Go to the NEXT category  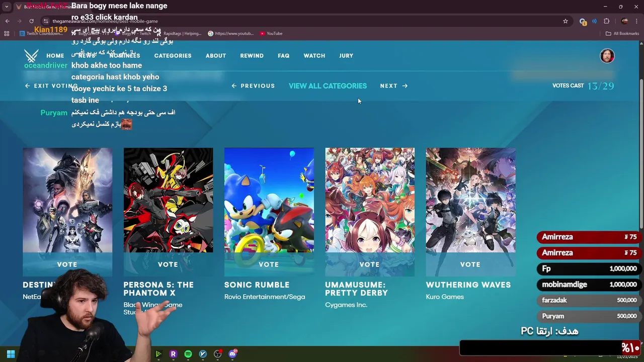[394, 86]
